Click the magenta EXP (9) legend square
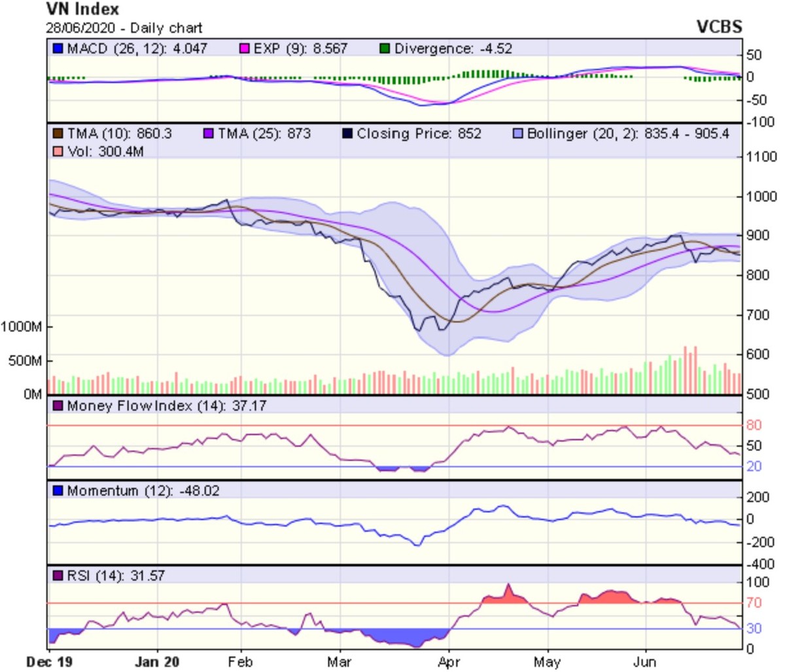The image size is (785, 672). click(x=245, y=49)
